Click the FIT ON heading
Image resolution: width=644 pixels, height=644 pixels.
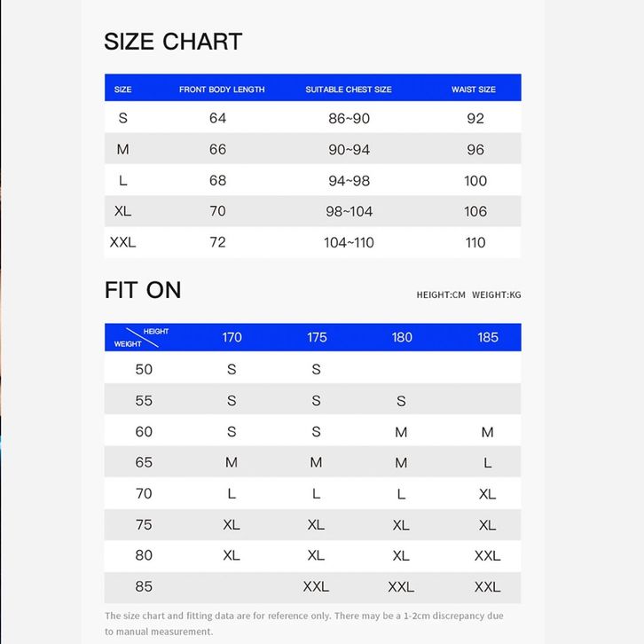(143, 290)
